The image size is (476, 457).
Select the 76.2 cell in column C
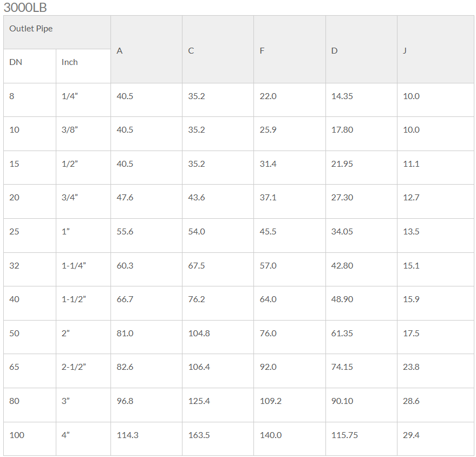pos(218,303)
